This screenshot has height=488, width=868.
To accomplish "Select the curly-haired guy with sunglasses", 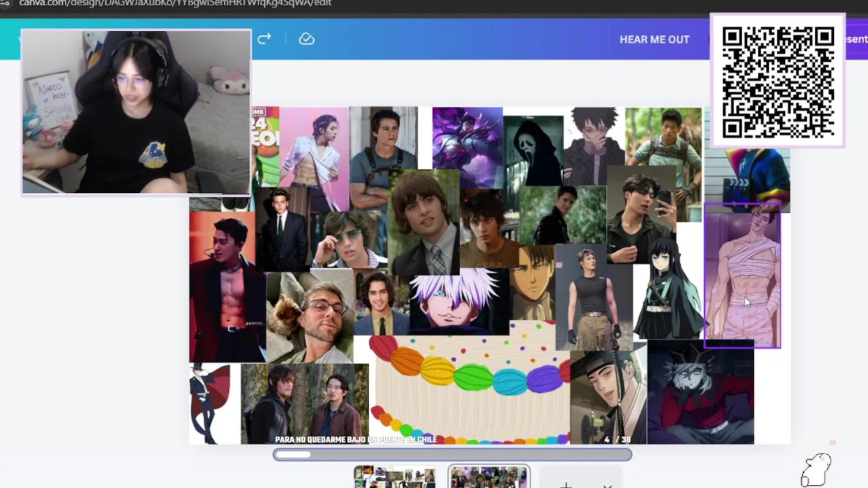I will (349, 241).
